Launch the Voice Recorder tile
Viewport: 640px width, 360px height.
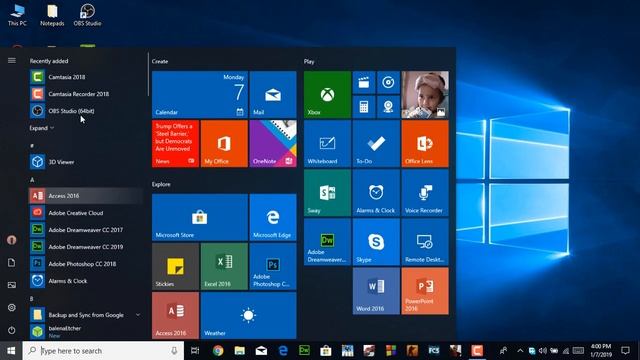425,193
